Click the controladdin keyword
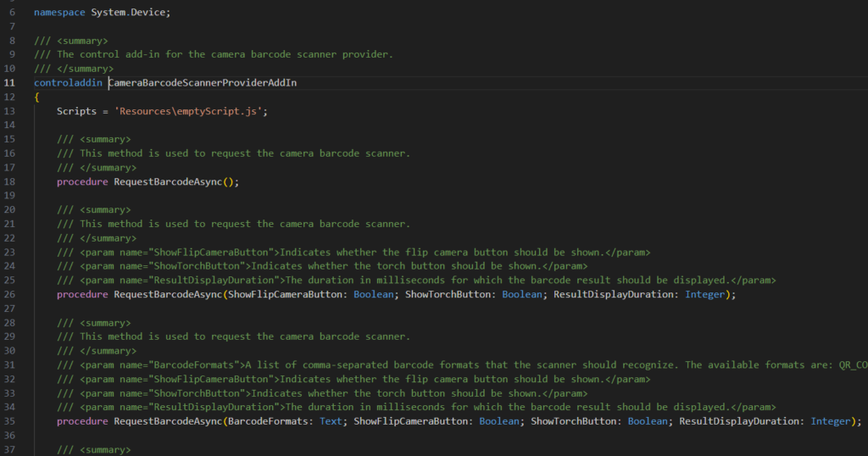 click(68, 83)
